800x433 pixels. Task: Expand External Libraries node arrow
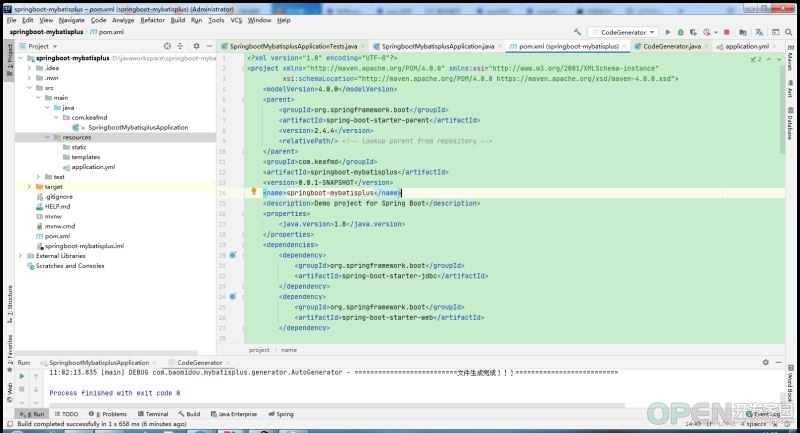tap(20, 256)
